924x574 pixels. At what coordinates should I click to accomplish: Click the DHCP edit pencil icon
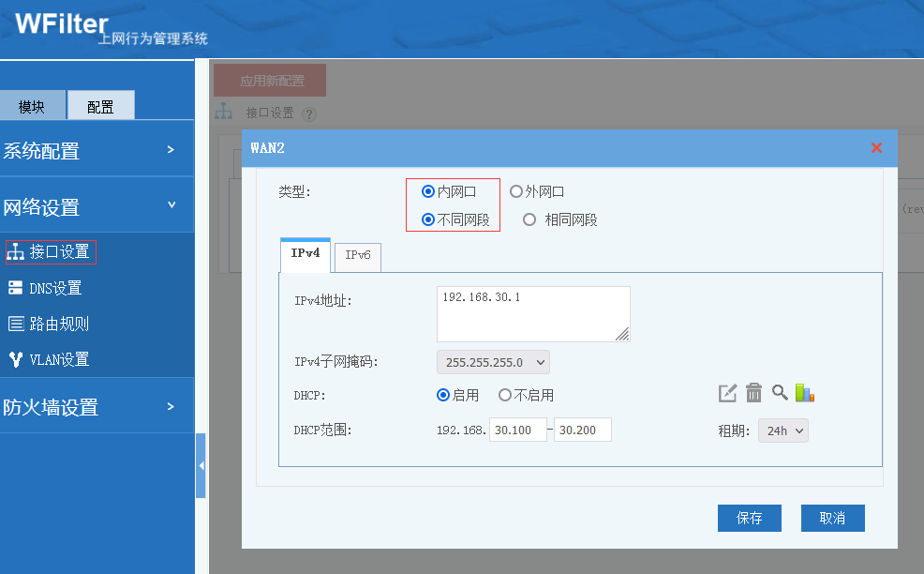(x=727, y=393)
